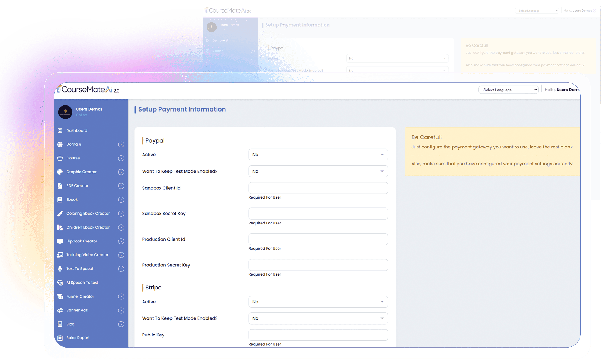Click the Coloring Ebook Creator brush icon

click(60, 214)
